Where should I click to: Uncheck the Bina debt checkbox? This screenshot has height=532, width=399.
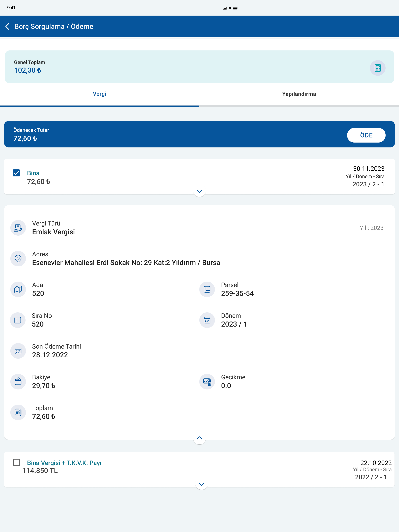point(16,173)
